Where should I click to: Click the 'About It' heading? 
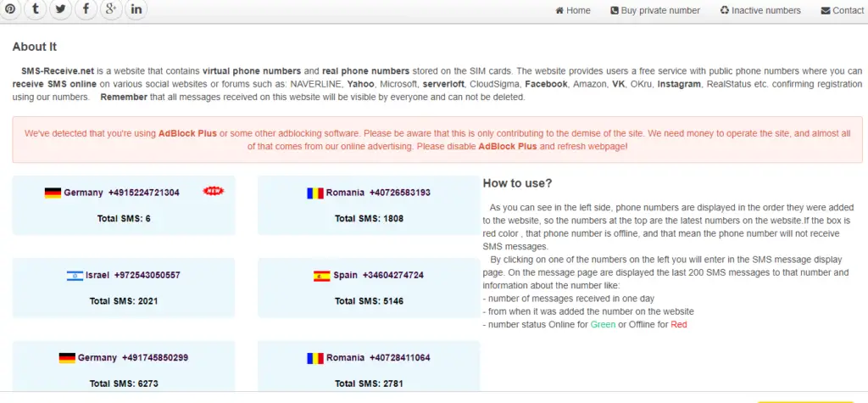[34, 47]
